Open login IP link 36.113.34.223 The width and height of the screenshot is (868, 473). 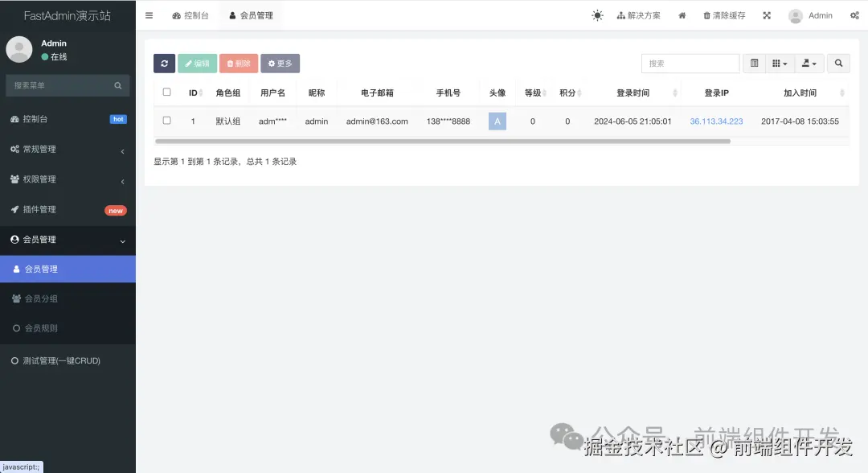716,121
